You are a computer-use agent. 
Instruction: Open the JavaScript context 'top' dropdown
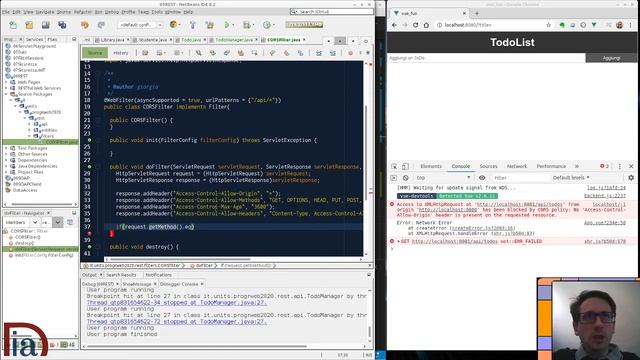pos(443,178)
